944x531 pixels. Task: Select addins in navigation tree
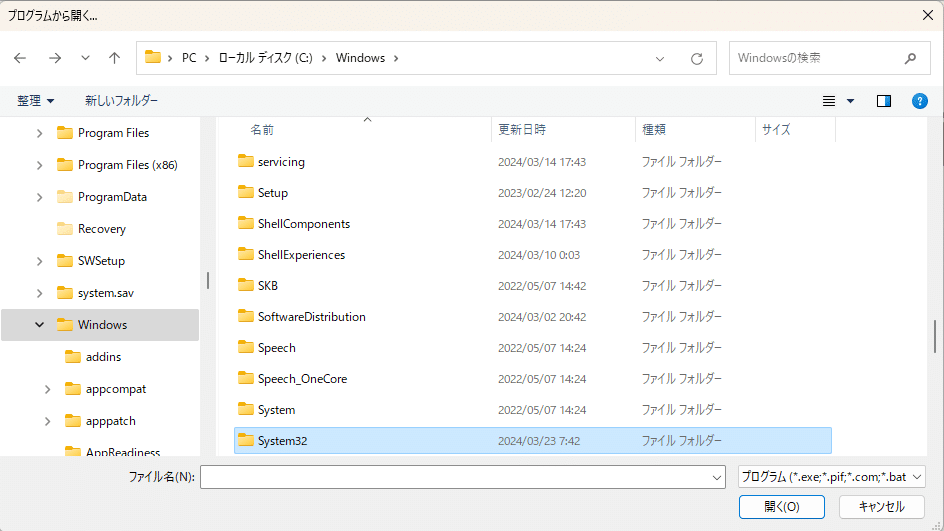104,357
